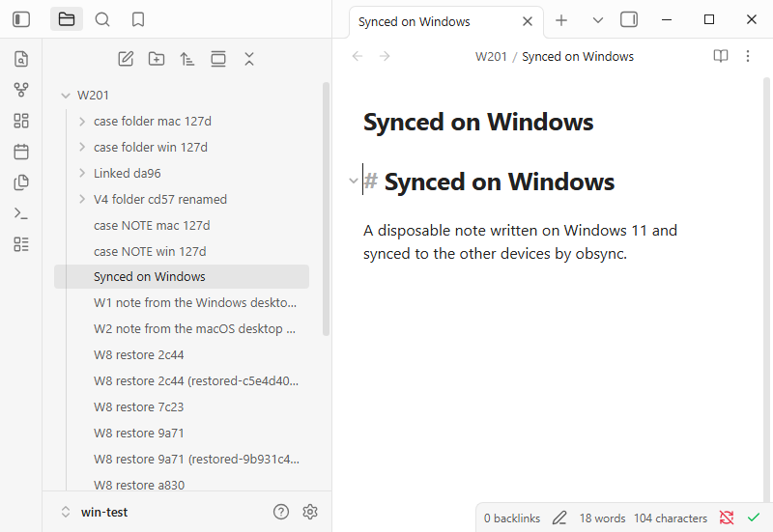Open command palette from ribbon
The width and height of the screenshot is (773, 532).
click(21, 213)
